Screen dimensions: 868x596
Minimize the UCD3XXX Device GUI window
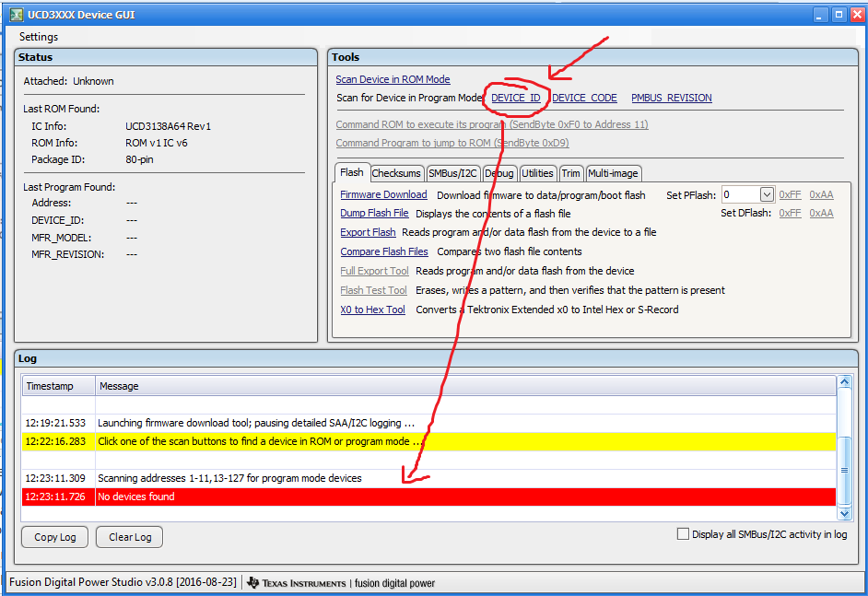point(820,15)
